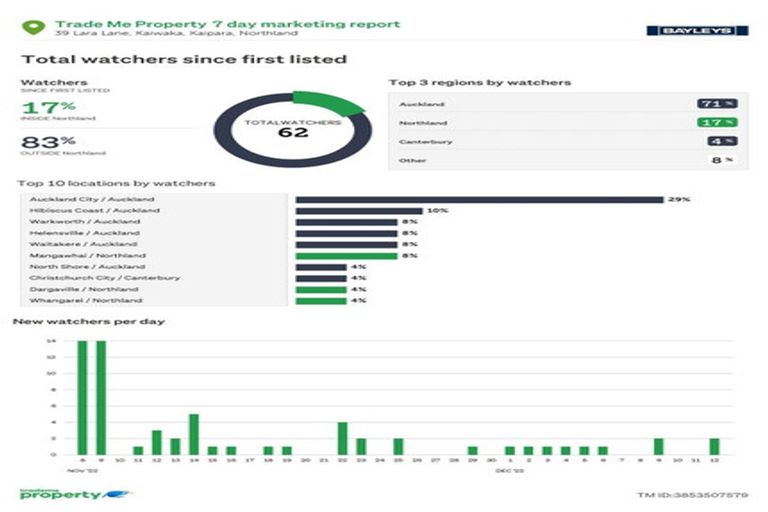The width and height of the screenshot is (768, 512).
Task: Click the tall Nov 8 bar in the chart
Action: pos(82,397)
